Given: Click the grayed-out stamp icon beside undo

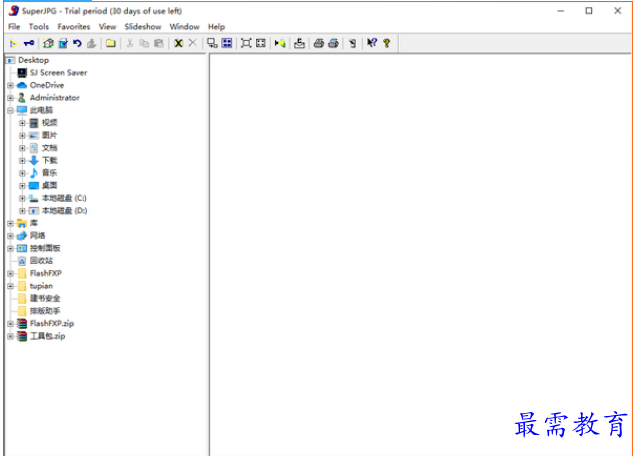Looking at the screenshot, I should tap(92, 43).
